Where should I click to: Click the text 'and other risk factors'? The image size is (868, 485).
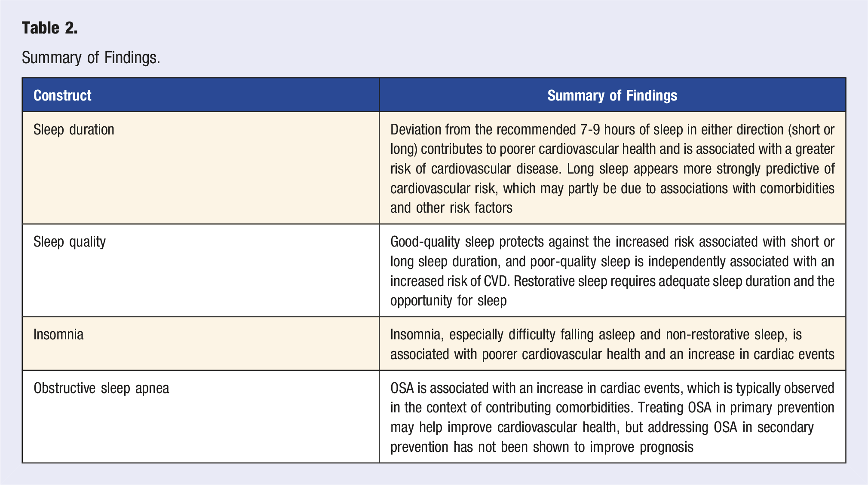(451, 208)
